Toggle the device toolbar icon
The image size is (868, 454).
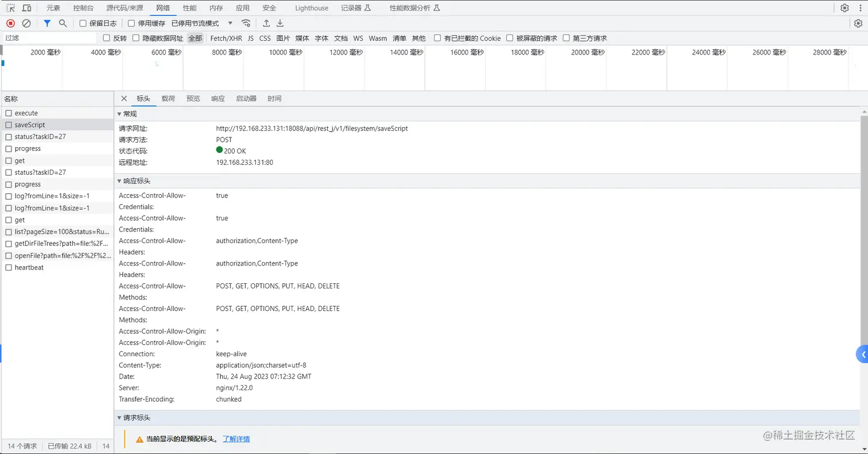(26, 8)
